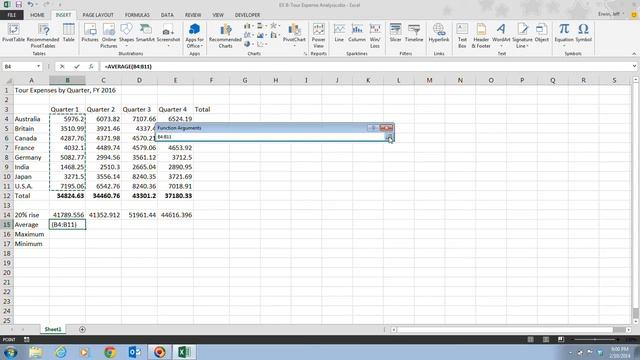
Task: Click the Pictures icon
Action: click(90, 33)
